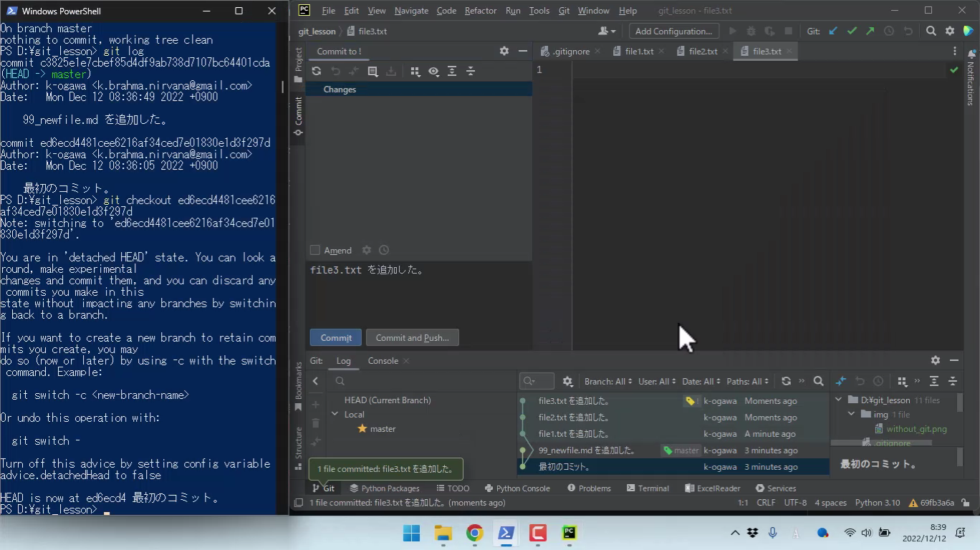The image size is (980, 550).
Task: Refresh changes in the Commit panel
Action: point(317,72)
